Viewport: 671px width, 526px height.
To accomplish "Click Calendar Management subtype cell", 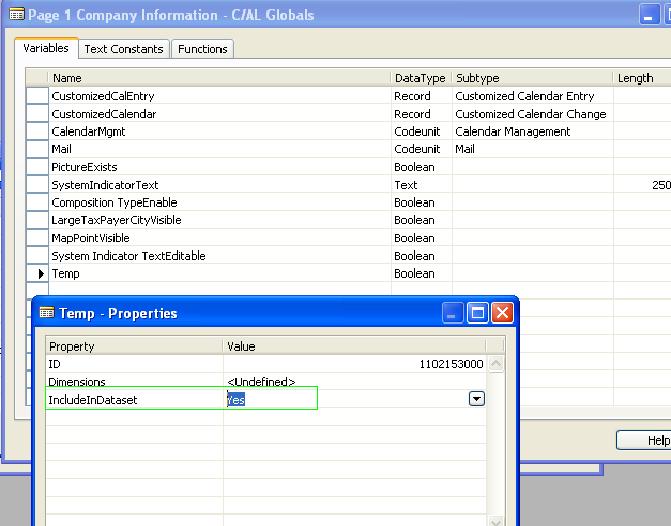I will (x=532, y=131).
